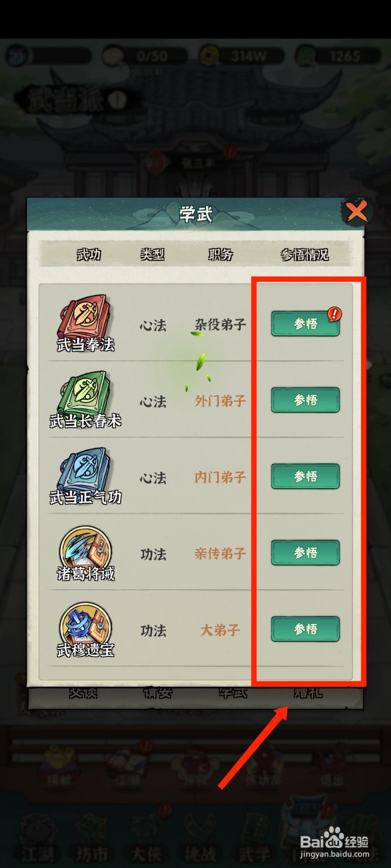Click 参悟 button for 武当正气功
This screenshot has height=868, width=391.
point(305,477)
